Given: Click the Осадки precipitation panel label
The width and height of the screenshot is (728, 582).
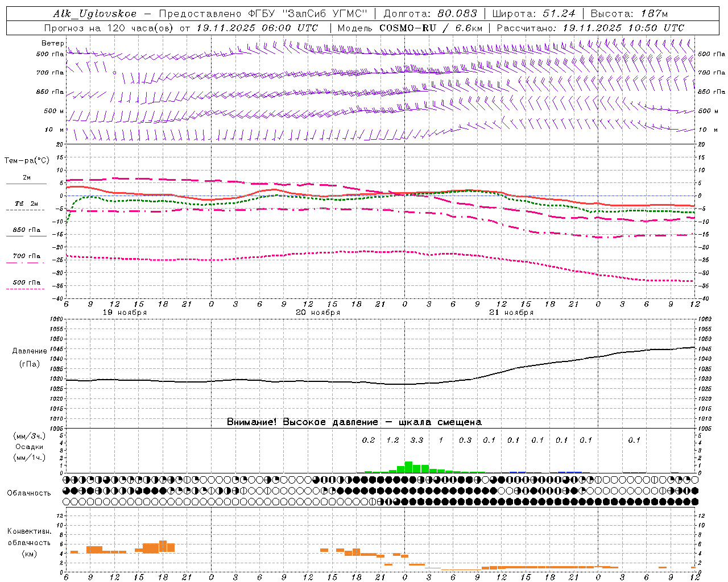Looking at the screenshot, I should [30, 447].
